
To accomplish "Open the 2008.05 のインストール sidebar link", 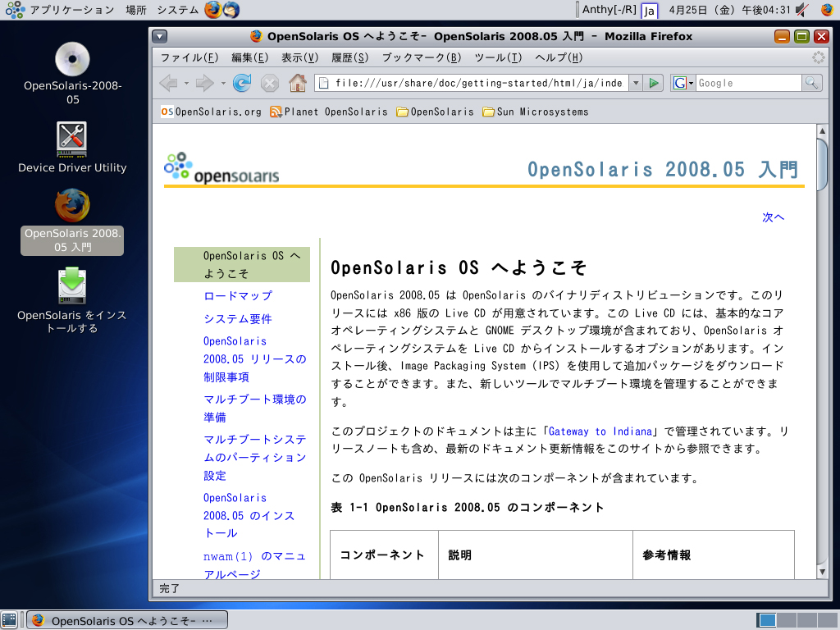I will [249, 515].
